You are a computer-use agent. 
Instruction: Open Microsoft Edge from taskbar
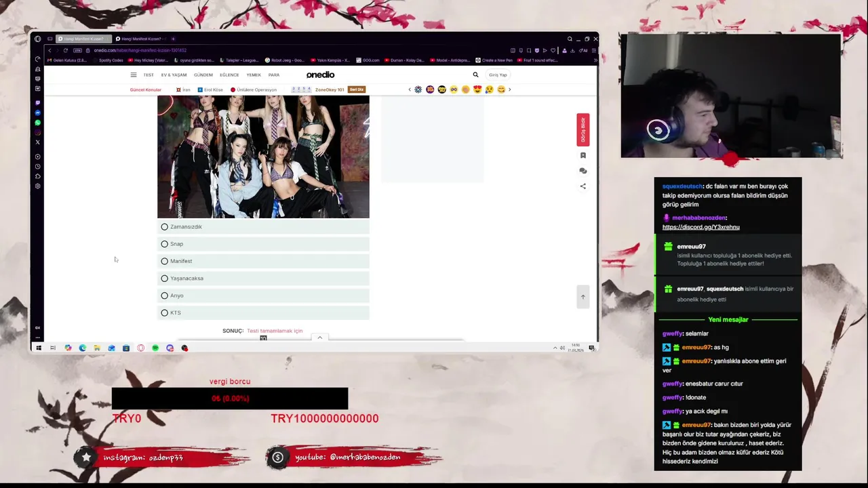[x=83, y=348]
